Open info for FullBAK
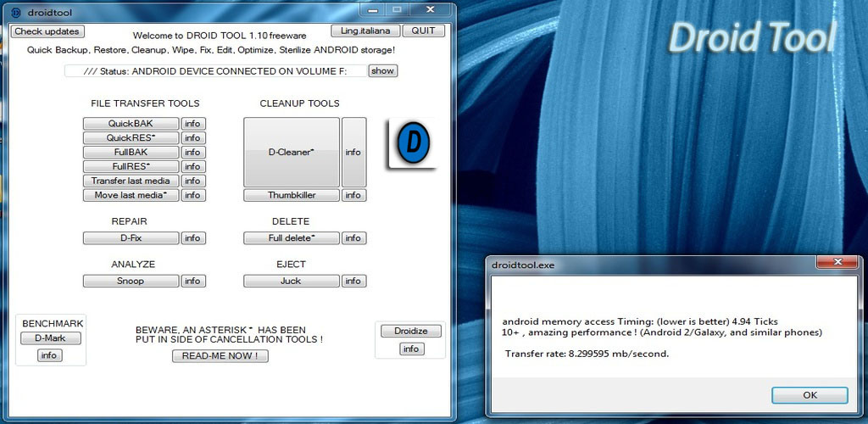Viewport: 868px width, 424px height. coord(193,153)
